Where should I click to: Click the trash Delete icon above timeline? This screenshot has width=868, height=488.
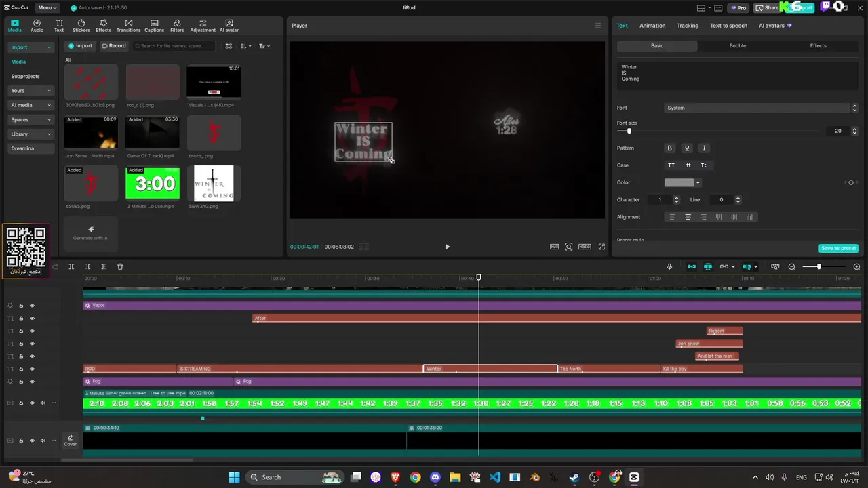[120, 266]
